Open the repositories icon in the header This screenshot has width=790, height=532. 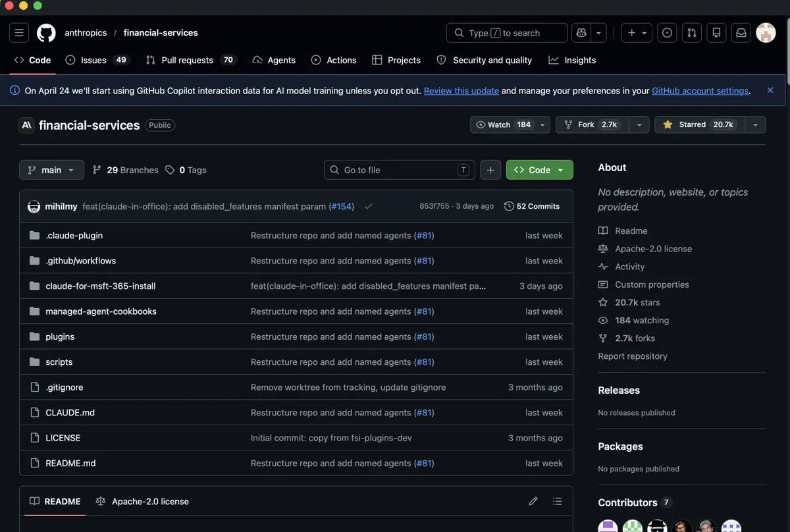tap(716, 32)
